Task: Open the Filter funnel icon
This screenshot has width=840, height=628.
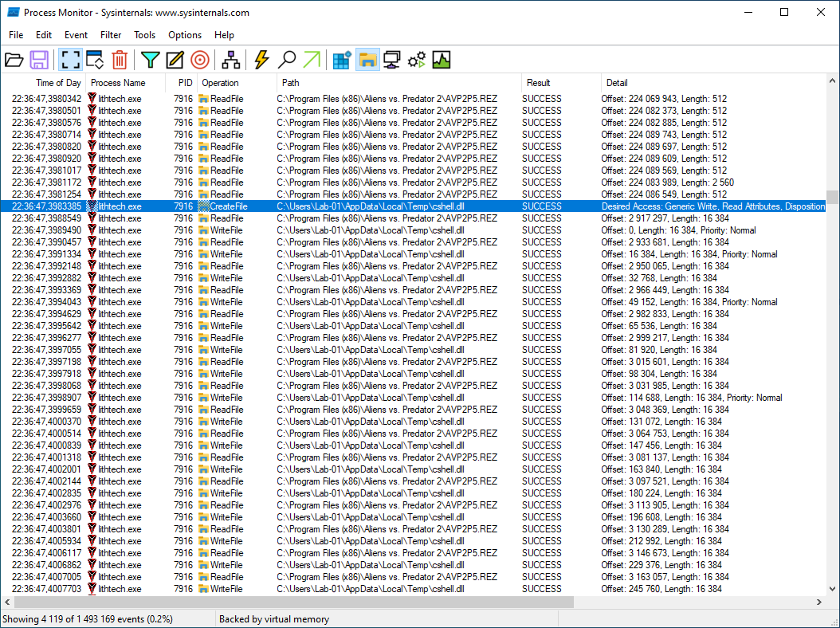Action: (151, 60)
